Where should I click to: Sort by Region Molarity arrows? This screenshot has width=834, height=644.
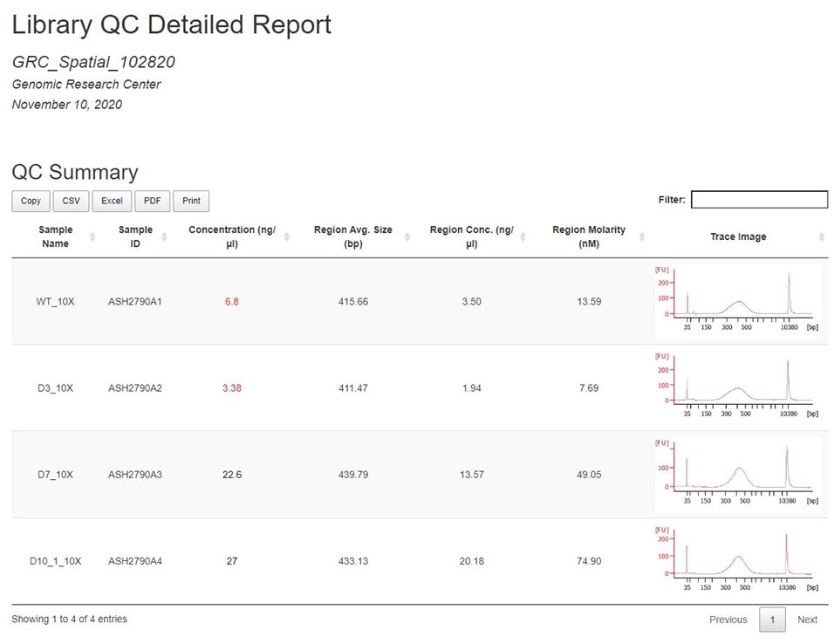[642, 237]
